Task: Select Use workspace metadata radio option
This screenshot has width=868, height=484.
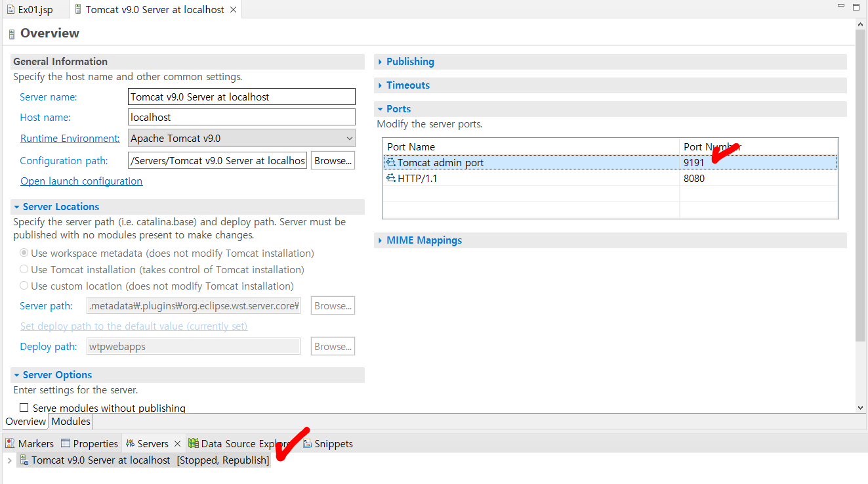Action: (24, 253)
